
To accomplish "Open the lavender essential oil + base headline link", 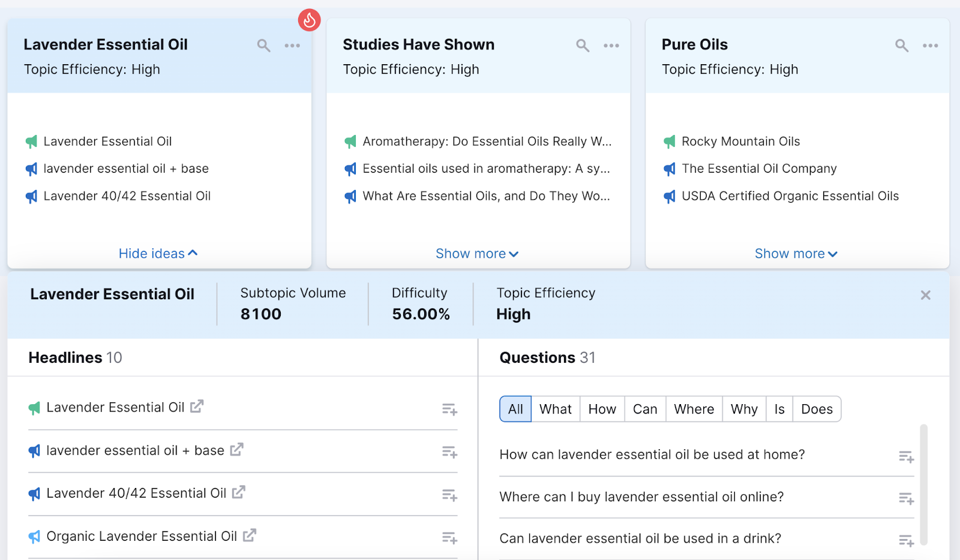I will [237, 450].
